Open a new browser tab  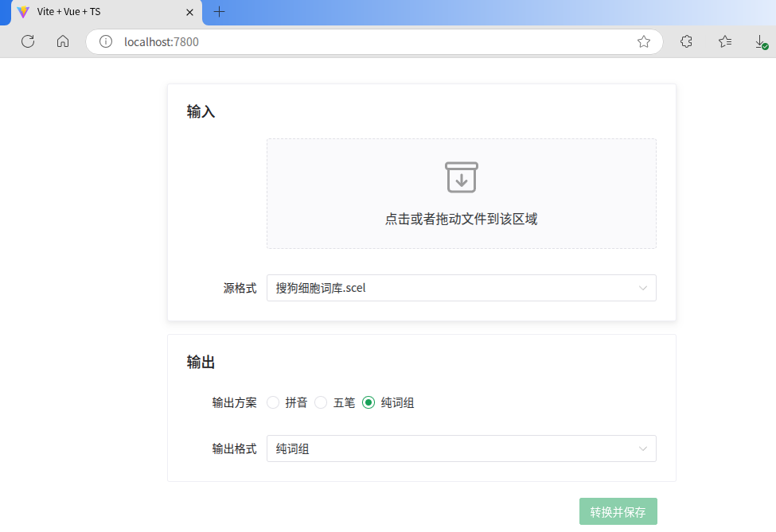(219, 12)
